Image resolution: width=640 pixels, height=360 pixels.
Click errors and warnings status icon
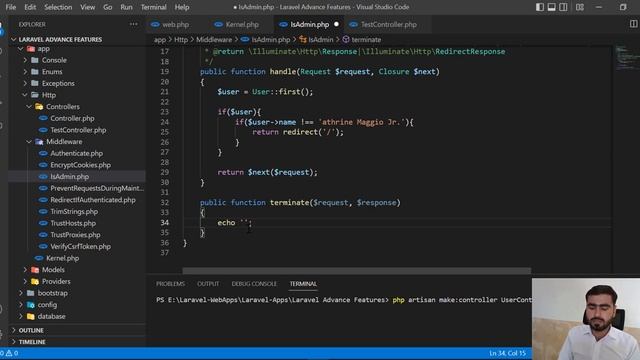[9, 353]
